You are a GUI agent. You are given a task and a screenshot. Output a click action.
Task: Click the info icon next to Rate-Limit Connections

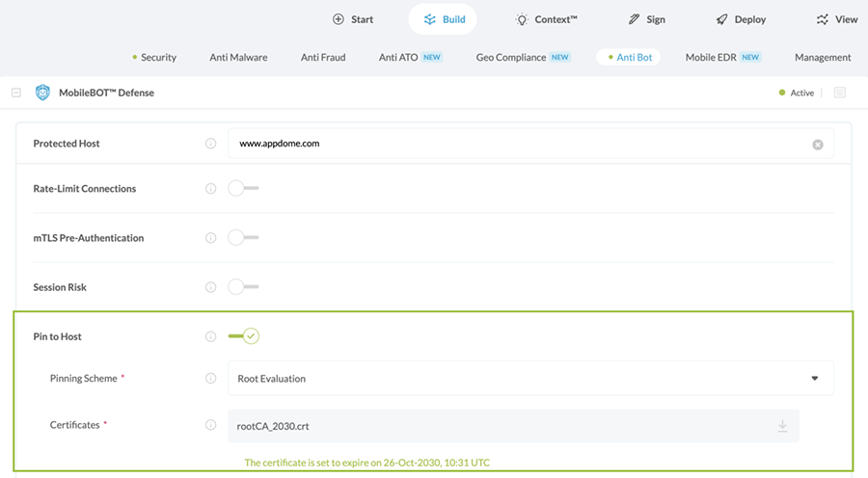click(x=210, y=189)
